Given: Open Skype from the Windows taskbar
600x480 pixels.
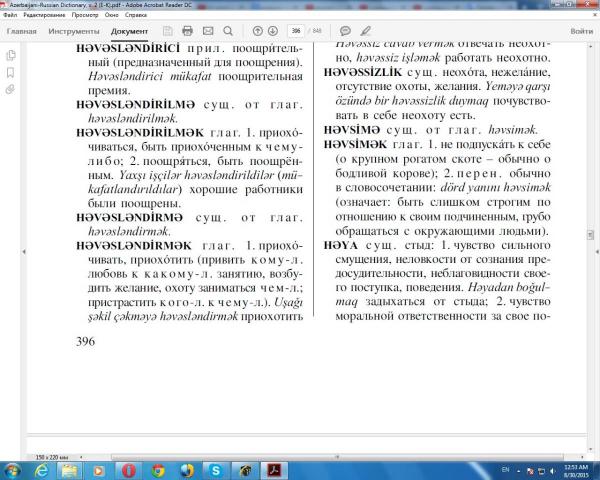Looking at the screenshot, I should 215,470.
